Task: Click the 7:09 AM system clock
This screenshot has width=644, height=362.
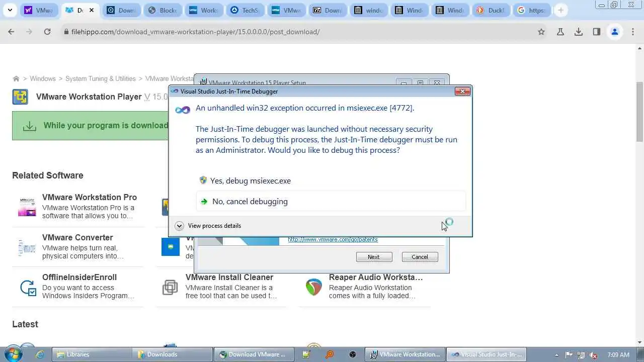Action: coord(618,354)
